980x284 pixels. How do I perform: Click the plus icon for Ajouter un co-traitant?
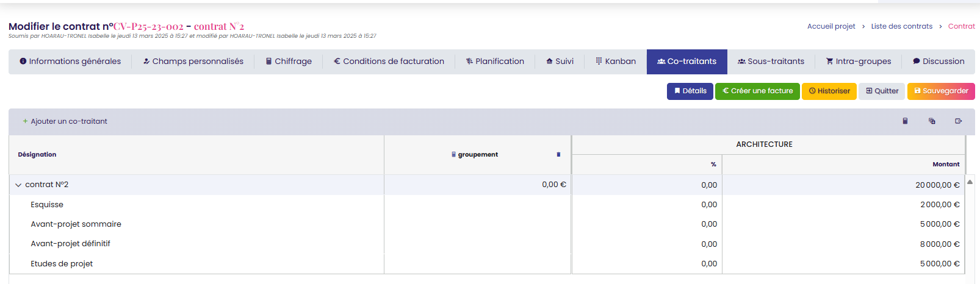coord(25,121)
